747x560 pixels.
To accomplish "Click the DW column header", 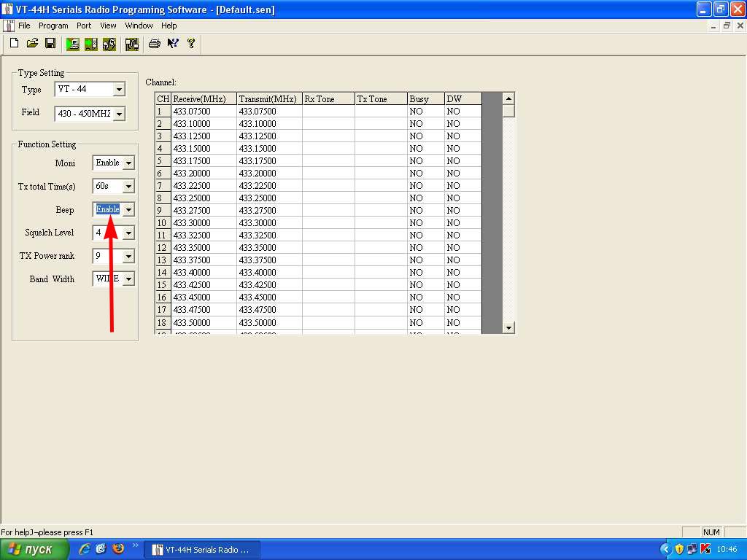I will coord(463,99).
